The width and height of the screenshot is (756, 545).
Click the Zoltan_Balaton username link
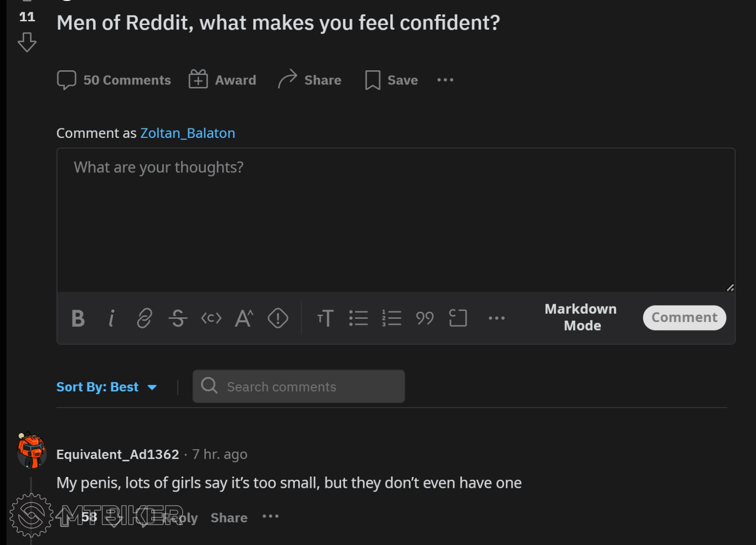click(188, 133)
